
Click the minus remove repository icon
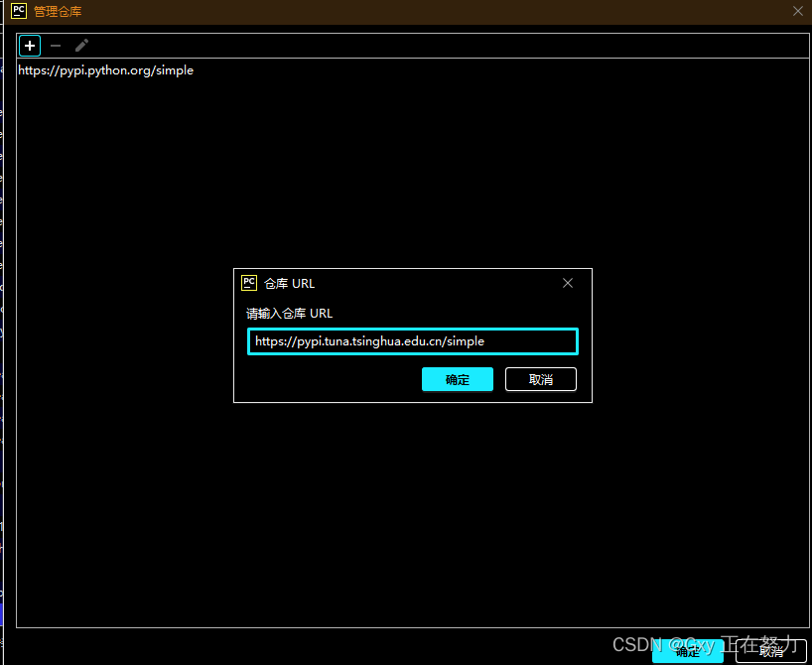[x=56, y=46]
